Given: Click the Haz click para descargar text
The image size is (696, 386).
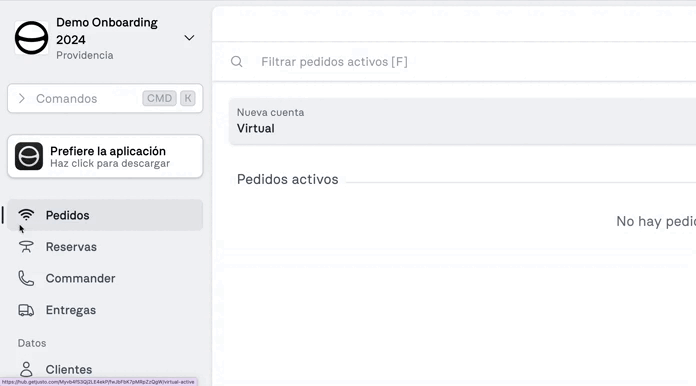Looking at the screenshot, I should (x=110, y=163).
